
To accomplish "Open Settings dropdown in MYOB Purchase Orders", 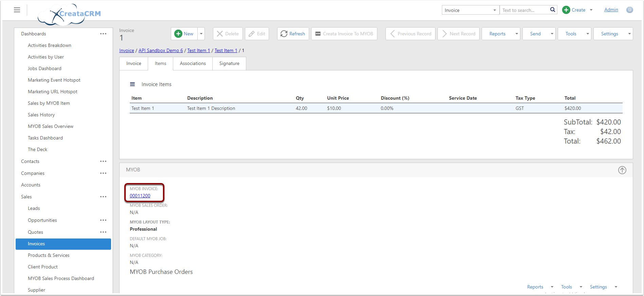I will pos(604,287).
